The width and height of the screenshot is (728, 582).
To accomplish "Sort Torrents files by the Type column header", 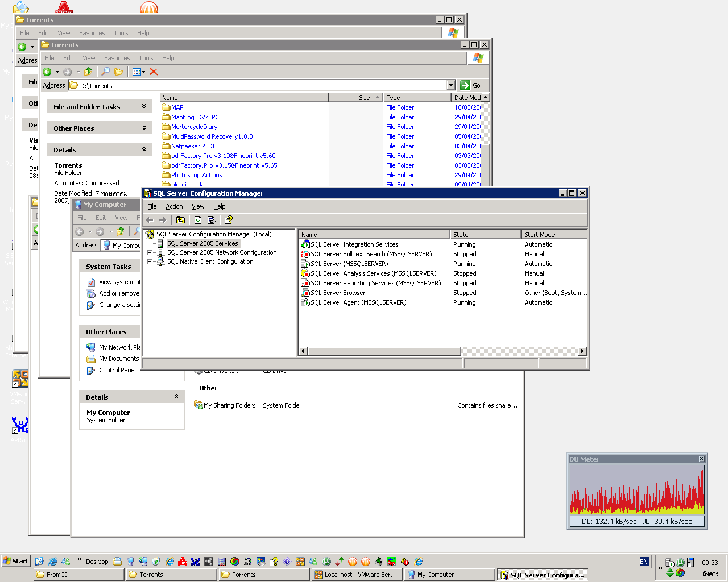I will [417, 98].
